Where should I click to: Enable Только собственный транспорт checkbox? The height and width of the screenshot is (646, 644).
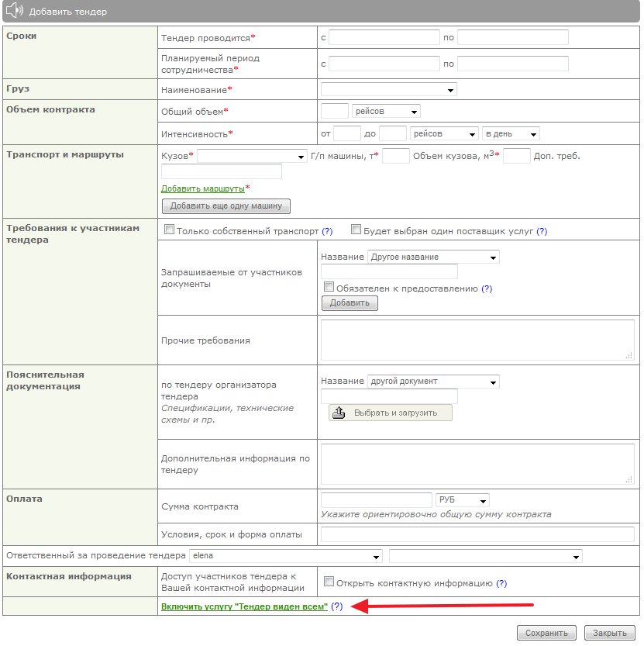(x=169, y=230)
